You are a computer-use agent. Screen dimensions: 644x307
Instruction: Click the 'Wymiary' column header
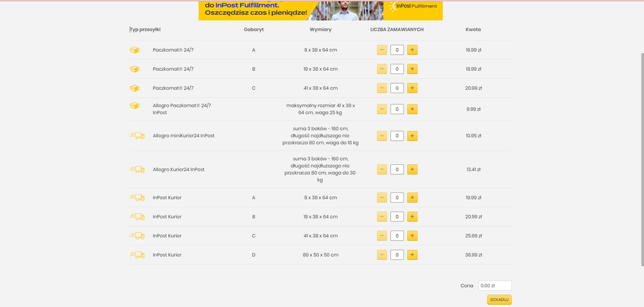(x=320, y=30)
